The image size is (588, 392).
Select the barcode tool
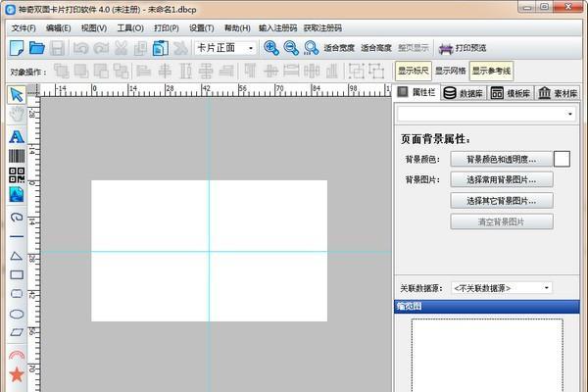[x=17, y=156]
